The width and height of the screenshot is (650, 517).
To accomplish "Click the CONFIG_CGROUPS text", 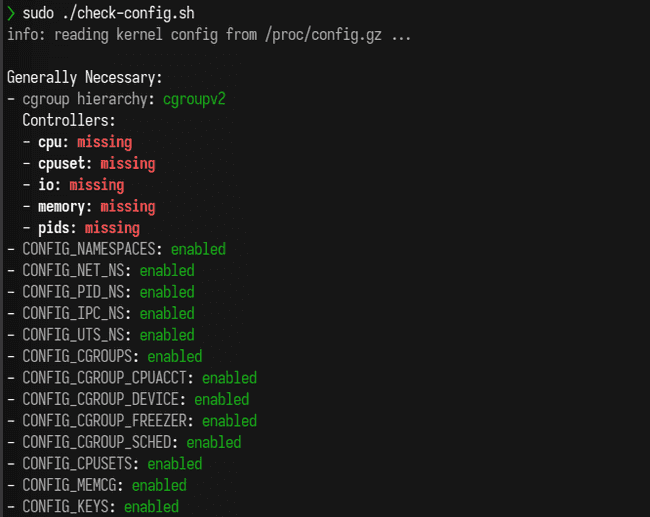I will [x=77, y=357].
